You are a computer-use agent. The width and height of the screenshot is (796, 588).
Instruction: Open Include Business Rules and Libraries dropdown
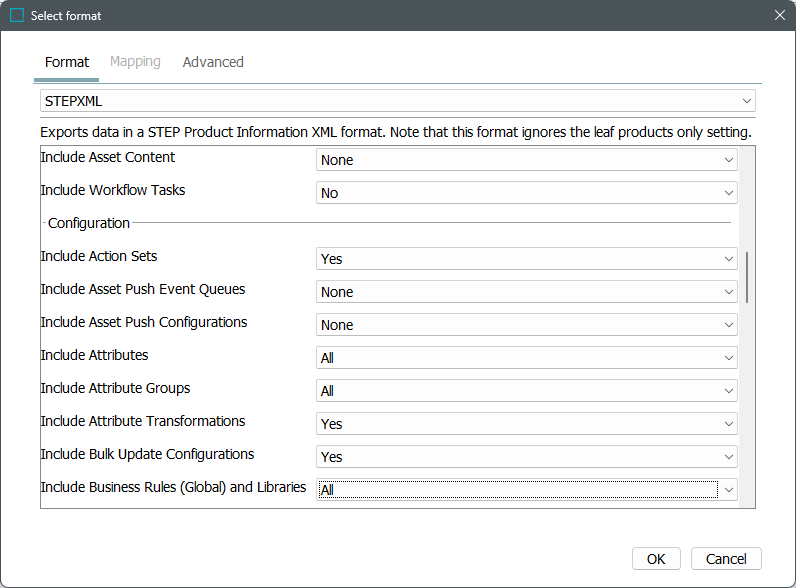[x=527, y=490]
